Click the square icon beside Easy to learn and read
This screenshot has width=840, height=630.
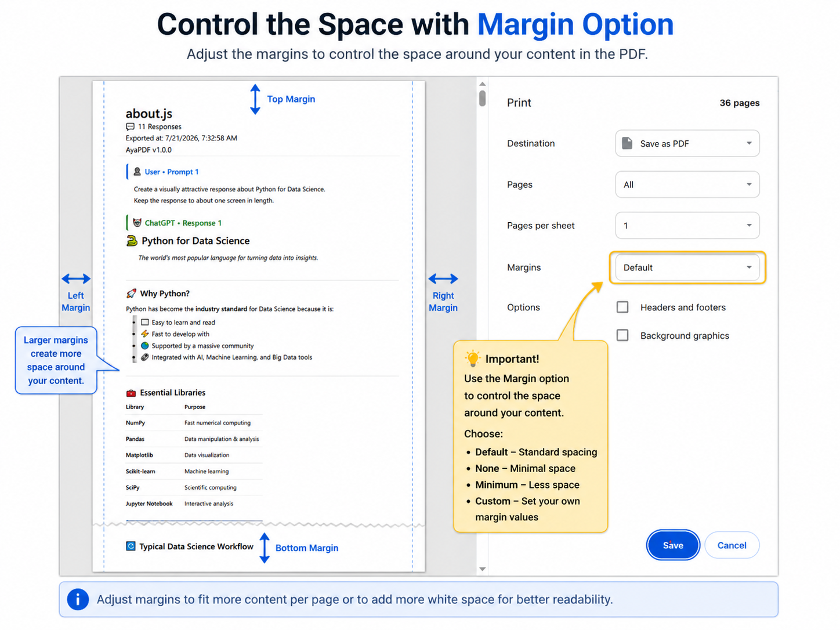(145, 323)
